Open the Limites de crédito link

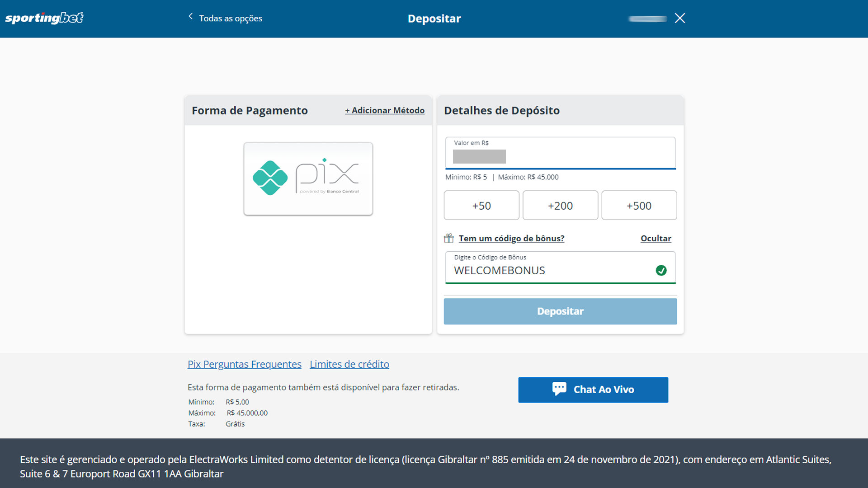349,364
